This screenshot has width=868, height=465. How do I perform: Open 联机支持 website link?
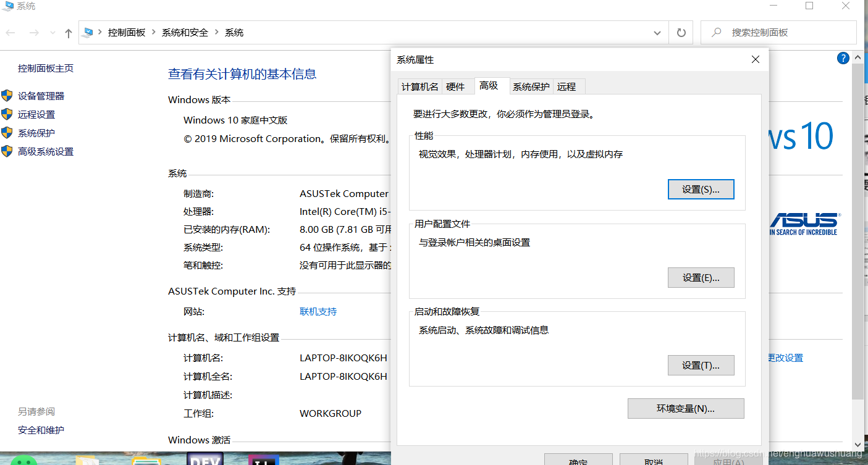[x=318, y=311]
